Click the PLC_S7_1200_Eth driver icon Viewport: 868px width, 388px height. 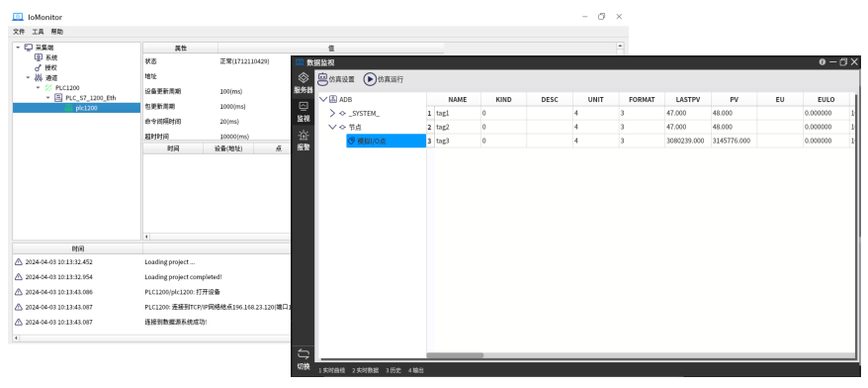[x=58, y=98]
